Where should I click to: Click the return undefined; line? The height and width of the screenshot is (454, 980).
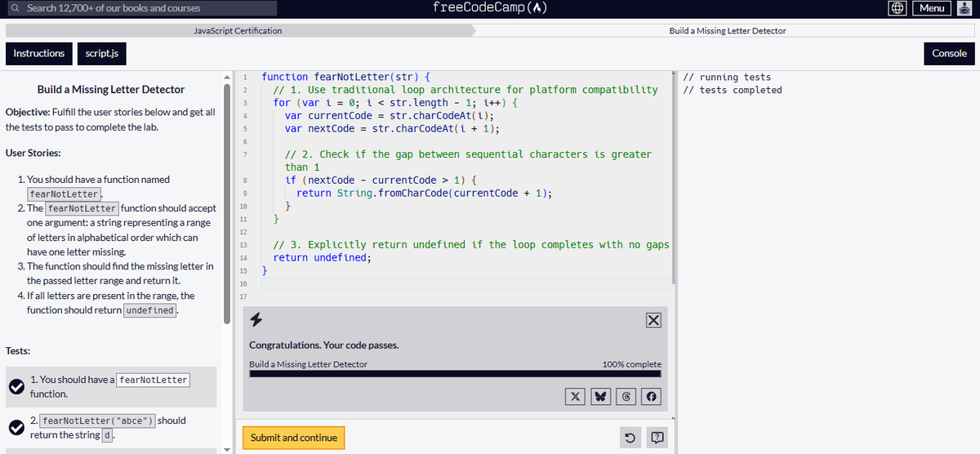322,258
